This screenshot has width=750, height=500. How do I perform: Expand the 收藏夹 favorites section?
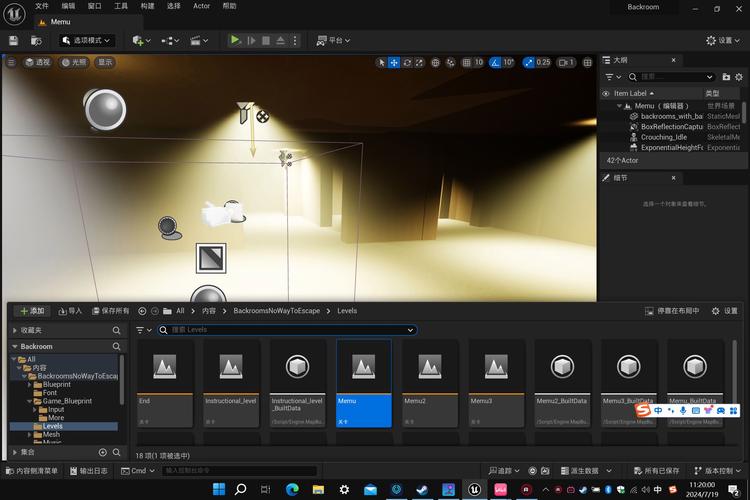(15, 330)
